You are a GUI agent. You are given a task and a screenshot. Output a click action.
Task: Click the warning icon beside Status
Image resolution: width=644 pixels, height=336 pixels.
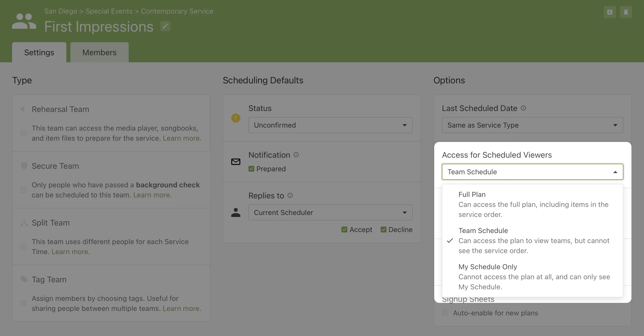point(236,118)
